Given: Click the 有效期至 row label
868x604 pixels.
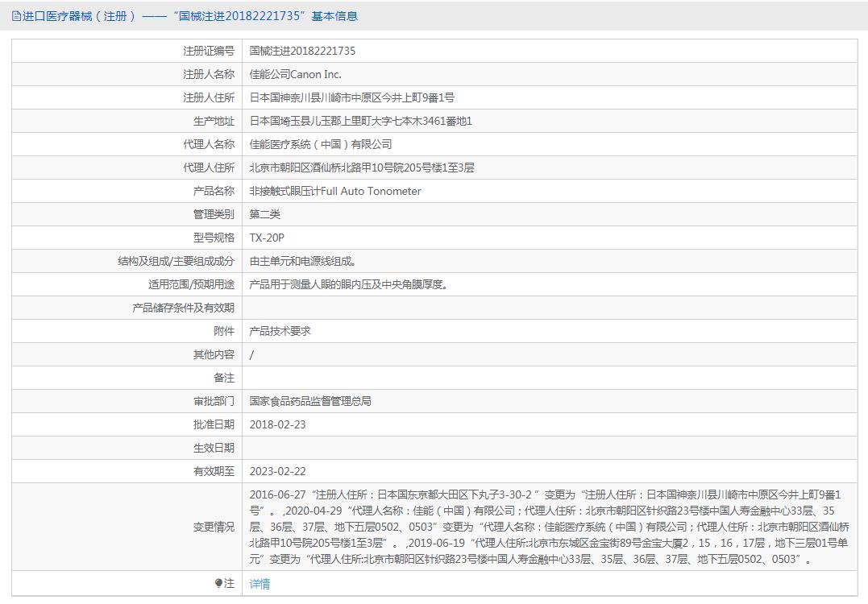Looking at the screenshot, I should pos(214,470).
